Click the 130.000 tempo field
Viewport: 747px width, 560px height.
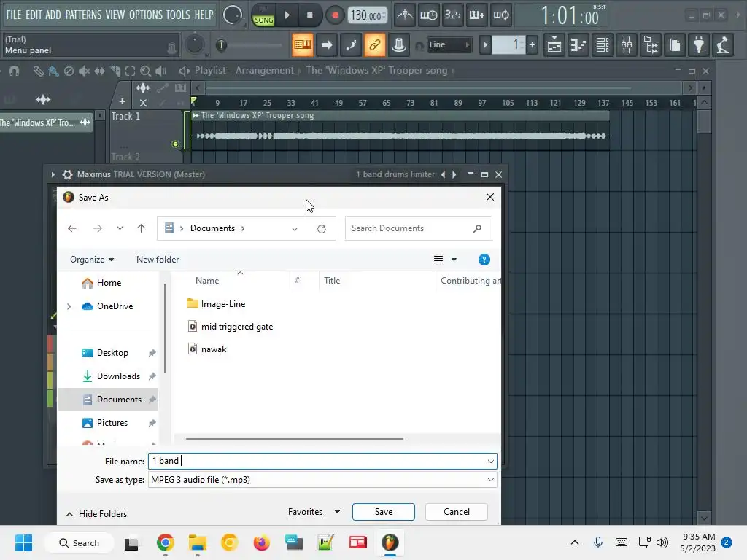click(367, 15)
